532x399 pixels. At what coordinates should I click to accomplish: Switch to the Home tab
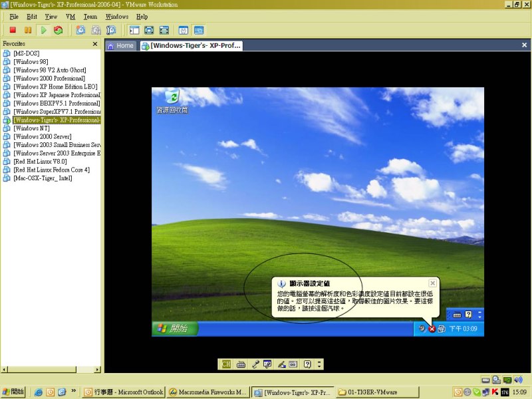[121, 46]
